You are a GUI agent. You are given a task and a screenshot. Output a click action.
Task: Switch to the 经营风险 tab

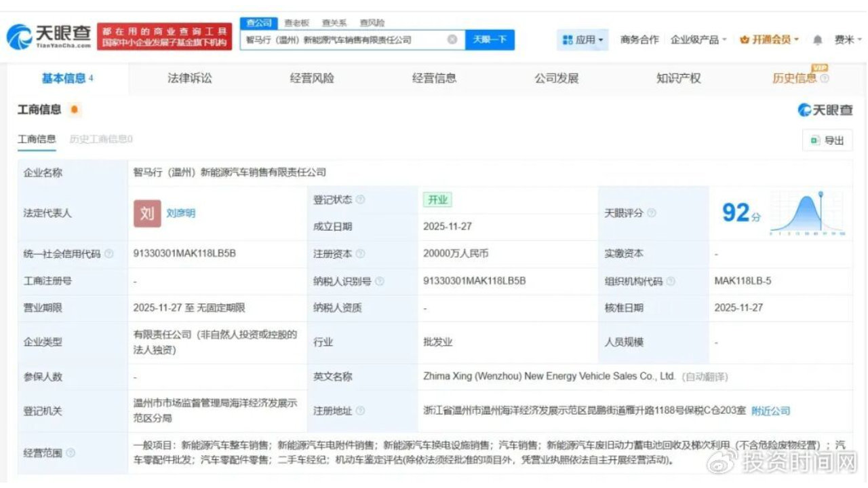[312, 78]
